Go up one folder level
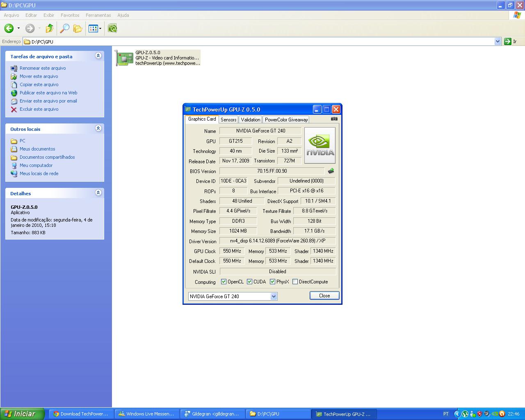Image resolution: width=525 pixels, height=420 pixels. point(49,28)
